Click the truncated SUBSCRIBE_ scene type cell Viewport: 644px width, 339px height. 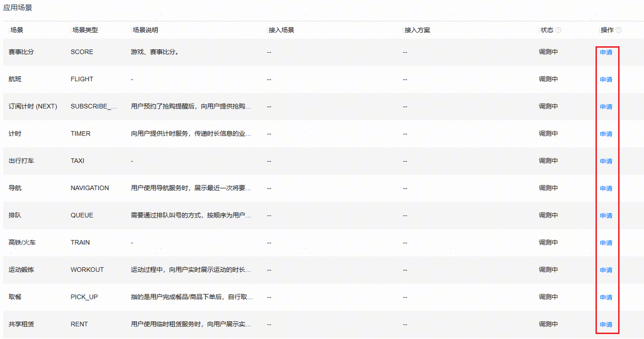pyautogui.click(x=94, y=106)
